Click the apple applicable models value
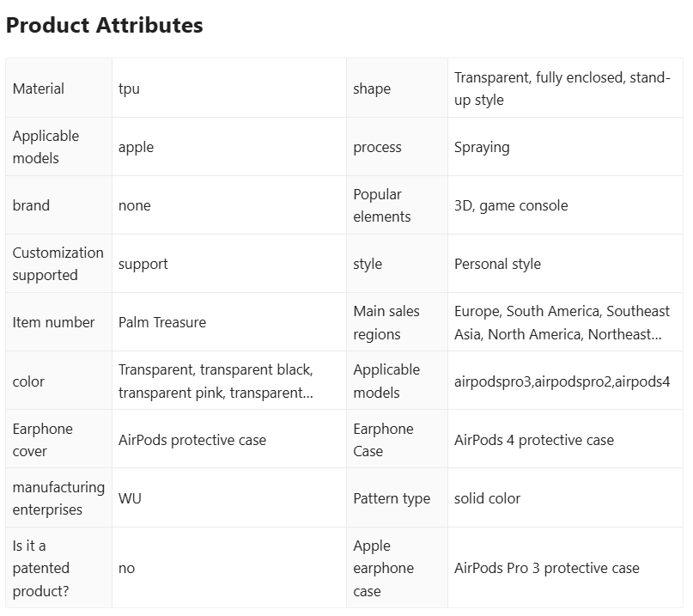The width and height of the screenshot is (693, 616). 137,147
